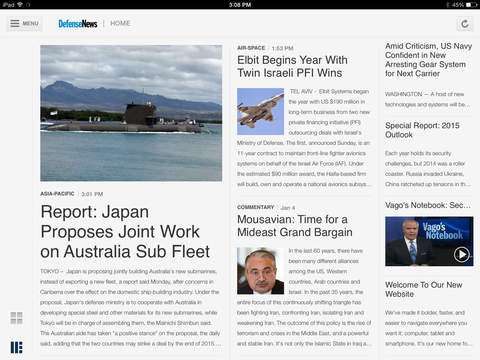Tap the clock in status bar
Viewport: 480px width, 360px height.
[240, 5]
